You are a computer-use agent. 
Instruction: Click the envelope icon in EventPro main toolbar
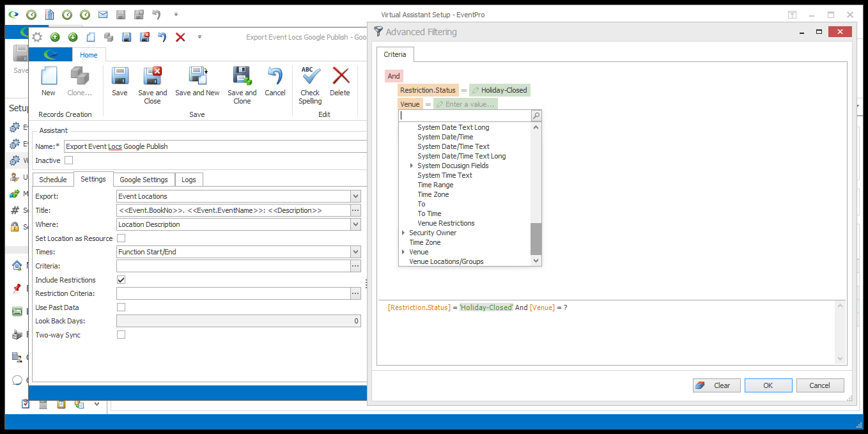coord(103,14)
